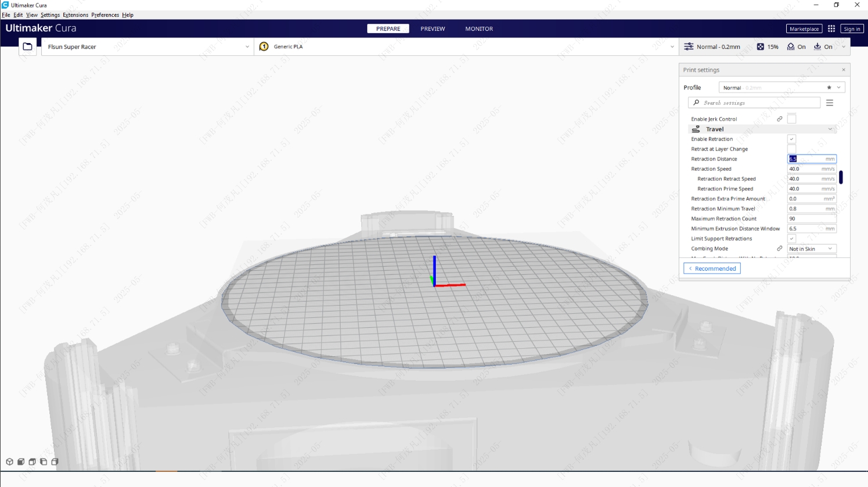Click the extruder 1 material badge
The height and width of the screenshot is (487, 868).
(x=264, y=46)
